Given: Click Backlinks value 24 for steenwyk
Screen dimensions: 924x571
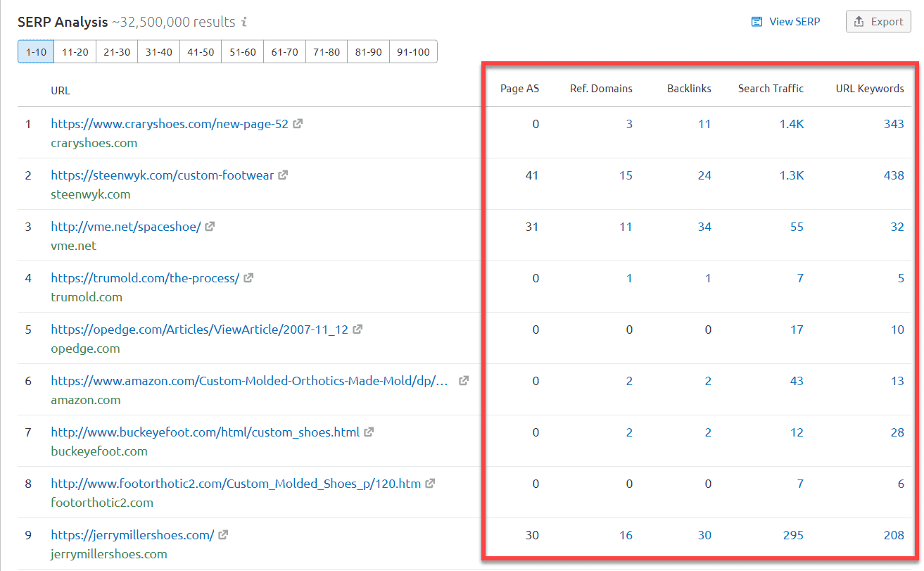Looking at the screenshot, I should (x=704, y=175).
